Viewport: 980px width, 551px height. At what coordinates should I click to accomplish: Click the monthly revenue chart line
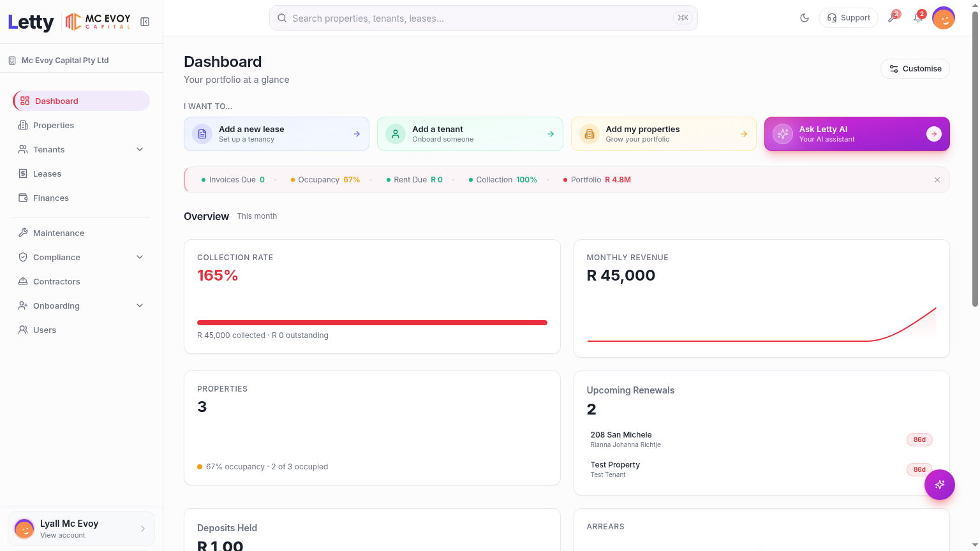(762, 325)
